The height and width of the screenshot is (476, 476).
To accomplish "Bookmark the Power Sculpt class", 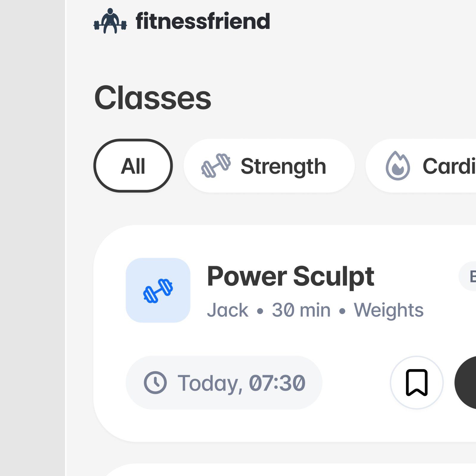I will (x=416, y=383).
